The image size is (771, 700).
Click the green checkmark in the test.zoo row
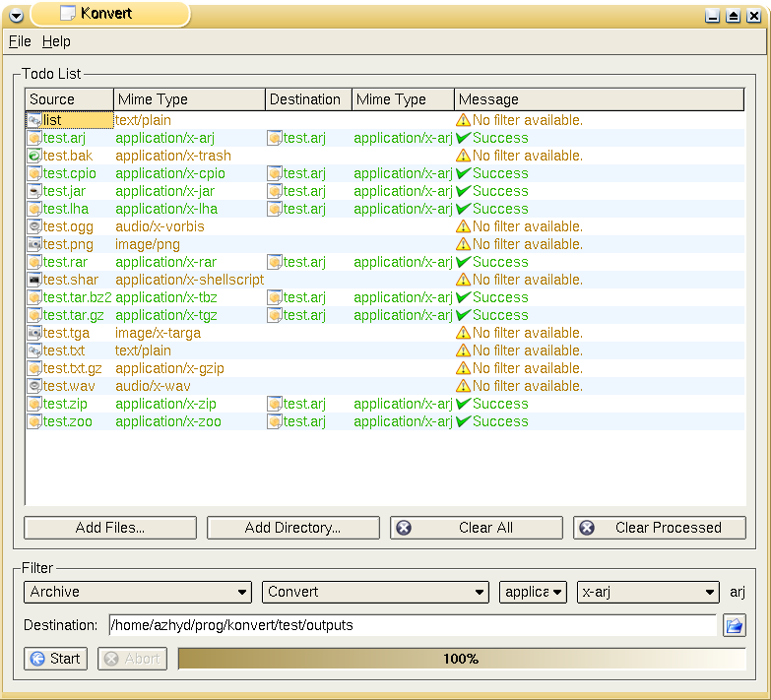[x=463, y=421]
